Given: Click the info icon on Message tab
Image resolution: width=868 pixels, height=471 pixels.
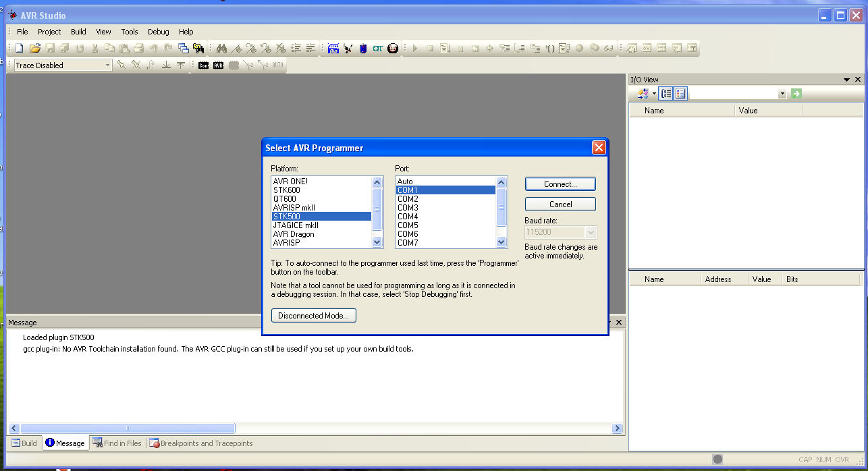Looking at the screenshot, I should 50,443.
